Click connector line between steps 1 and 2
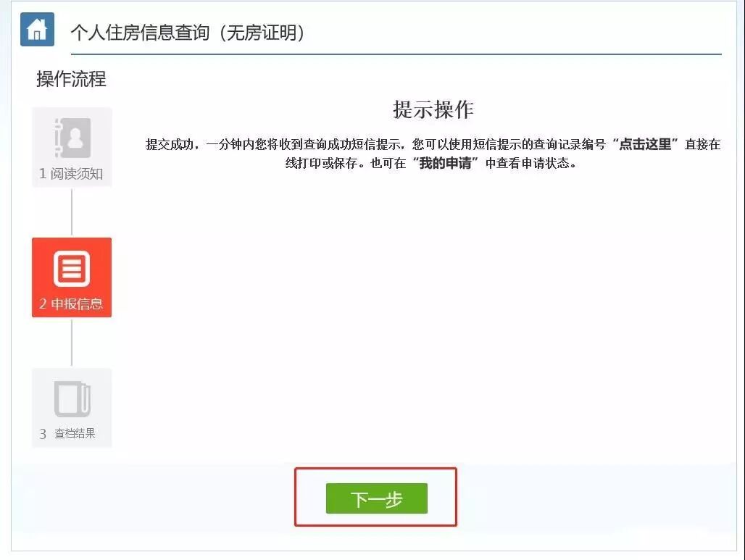Screen dimensions: 745x560 click(72, 212)
